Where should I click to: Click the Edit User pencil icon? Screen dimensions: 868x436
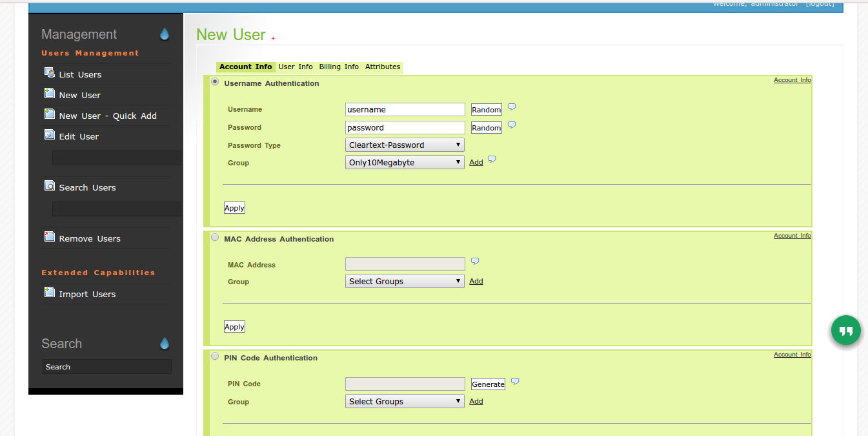pyautogui.click(x=49, y=135)
